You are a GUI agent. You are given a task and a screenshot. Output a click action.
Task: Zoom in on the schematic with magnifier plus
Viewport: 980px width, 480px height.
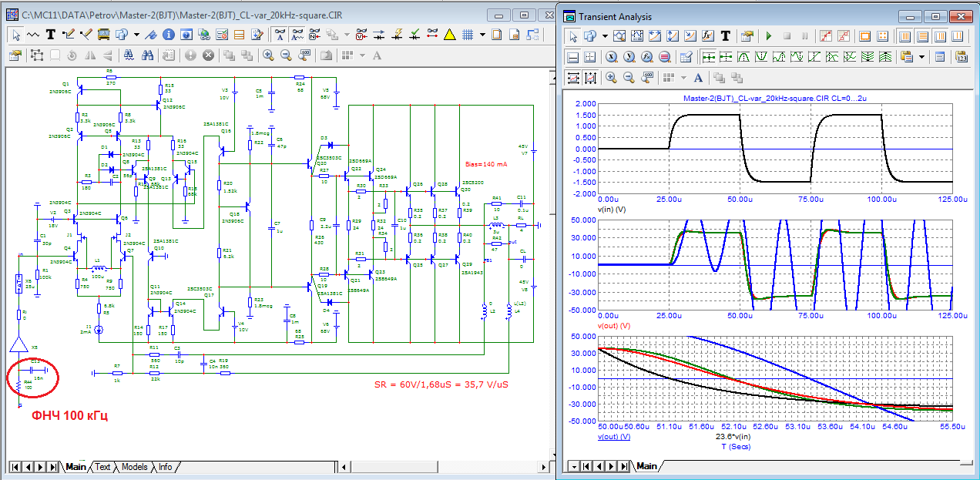(x=268, y=55)
